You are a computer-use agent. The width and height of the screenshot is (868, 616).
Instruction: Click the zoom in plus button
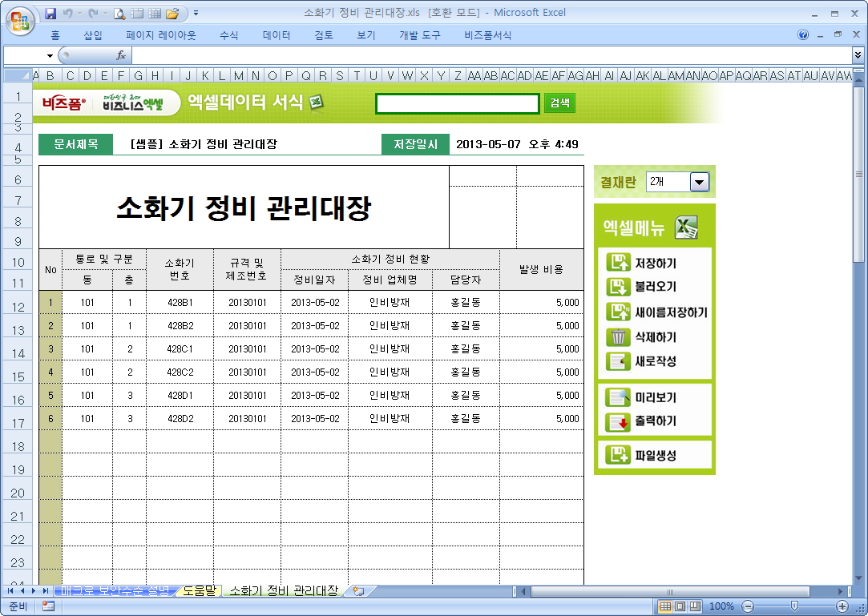pos(842,606)
